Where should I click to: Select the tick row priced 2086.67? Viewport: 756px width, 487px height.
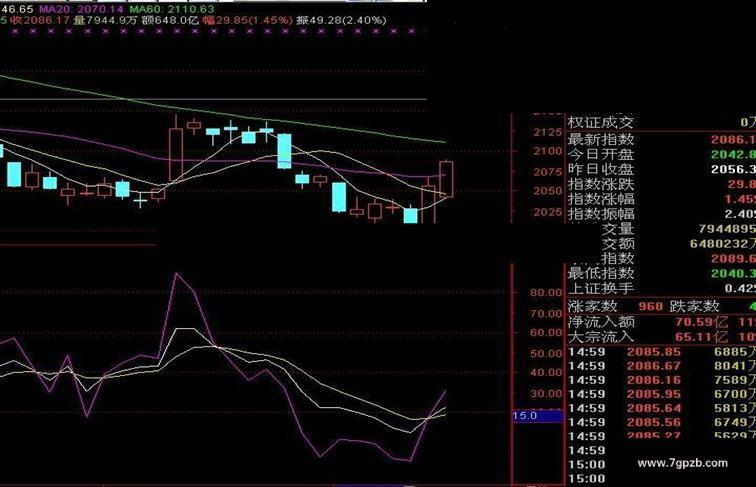point(662,366)
